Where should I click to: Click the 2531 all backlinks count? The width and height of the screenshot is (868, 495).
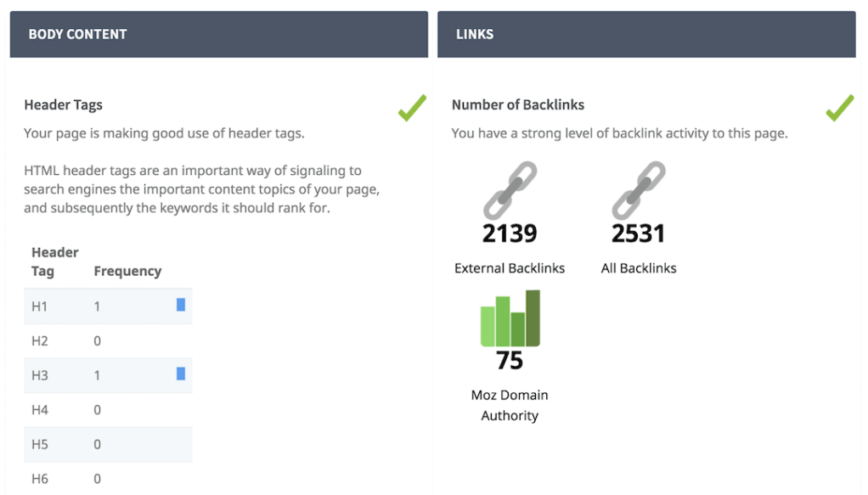click(x=639, y=233)
